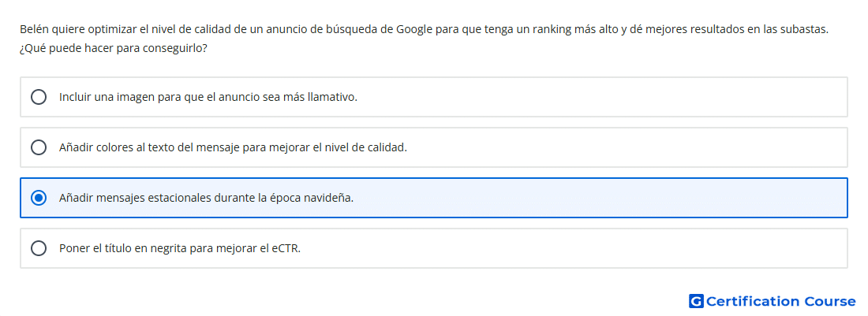The image size is (868, 316).
Task: Choose the answer text mentioning eCTR improvement
Action: tap(180, 248)
